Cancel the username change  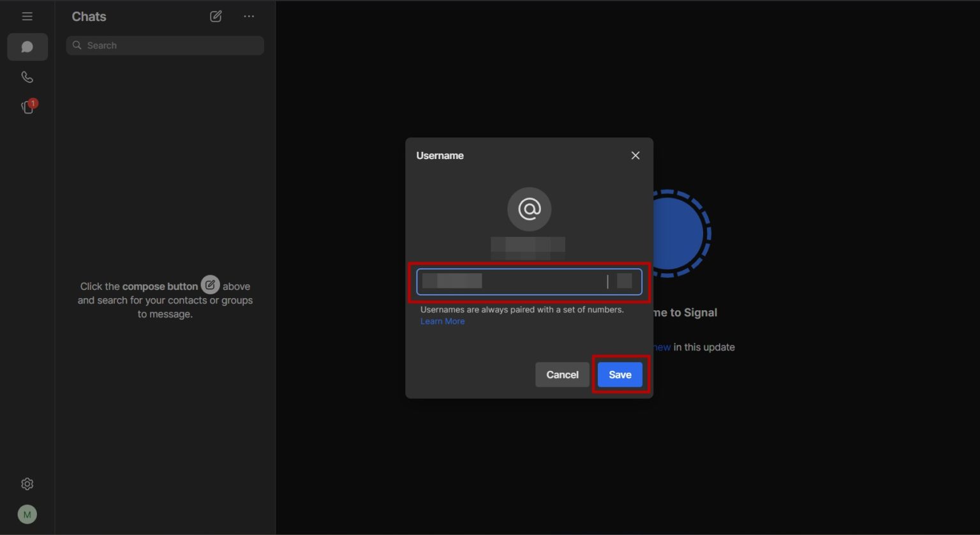[561, 374]
